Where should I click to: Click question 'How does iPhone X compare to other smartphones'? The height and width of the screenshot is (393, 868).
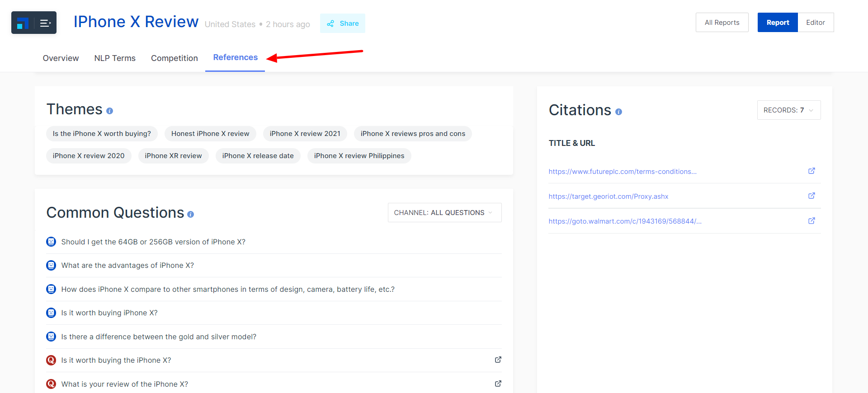coord(228,290)
